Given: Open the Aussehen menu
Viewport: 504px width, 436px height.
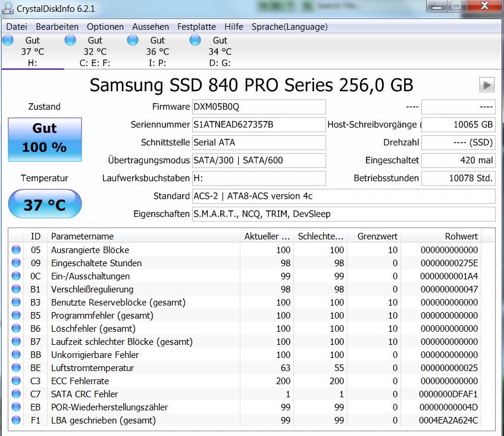Looking at the screenshot, I should coord(151,27).
